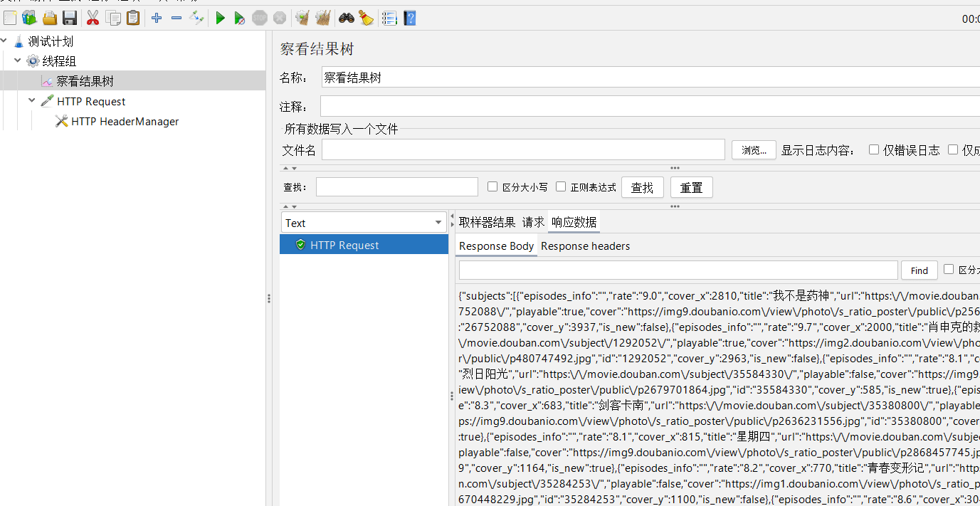Switch to Response headers tab
This screenshot has height=506, width=980.
[x=585, y=246]
